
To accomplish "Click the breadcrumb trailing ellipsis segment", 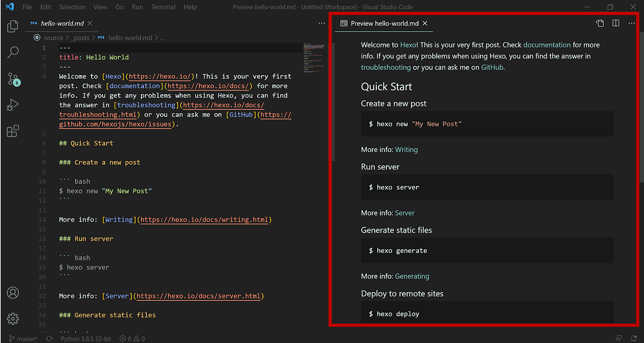I will coord(163,38).
